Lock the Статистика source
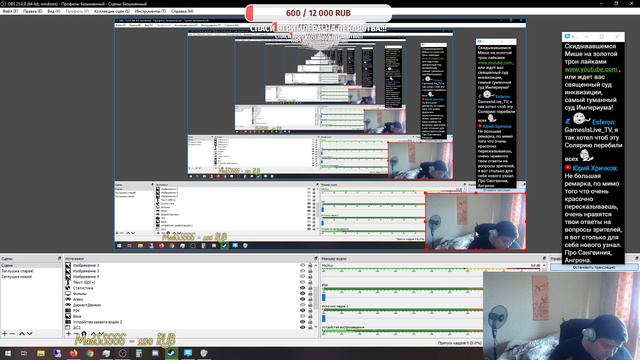Image resolution: width=640 pixels, height=360 pixels. click(310, 288)
